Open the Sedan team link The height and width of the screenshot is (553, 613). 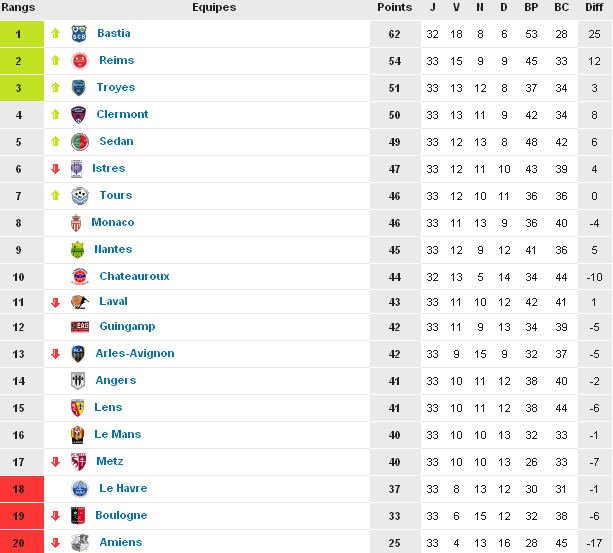(x=116, y=142)
